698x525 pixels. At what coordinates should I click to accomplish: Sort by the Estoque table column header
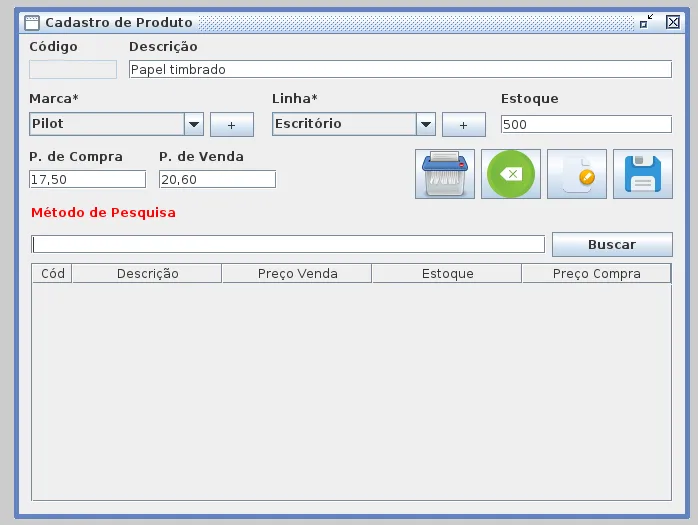(x=447, y=273)
